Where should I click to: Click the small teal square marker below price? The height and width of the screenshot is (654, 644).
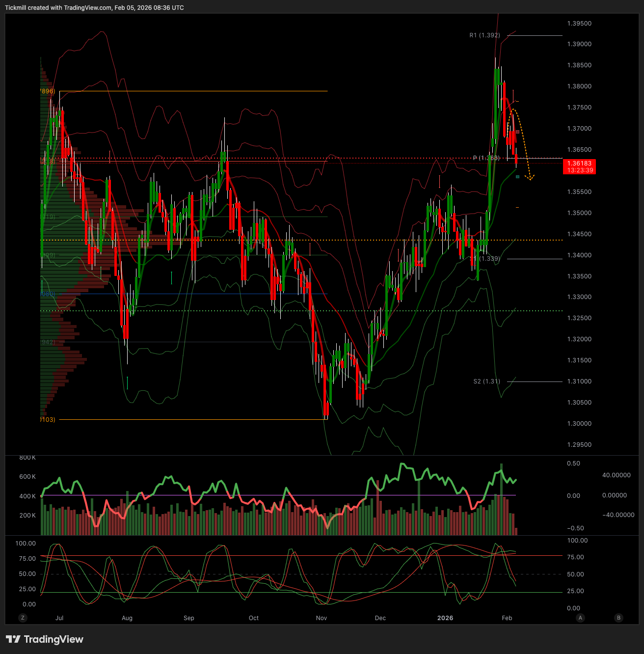pos(517,177)
